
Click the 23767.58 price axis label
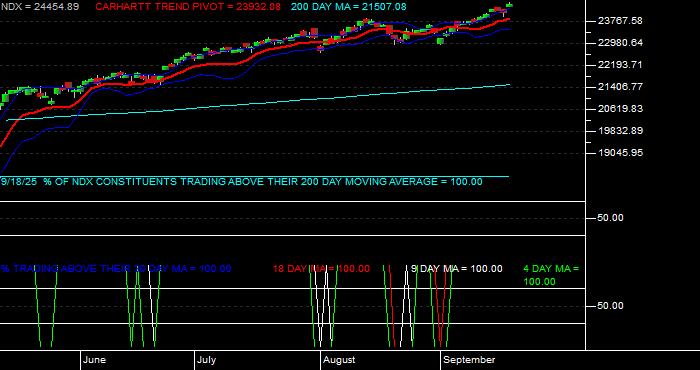click(620, 21)
